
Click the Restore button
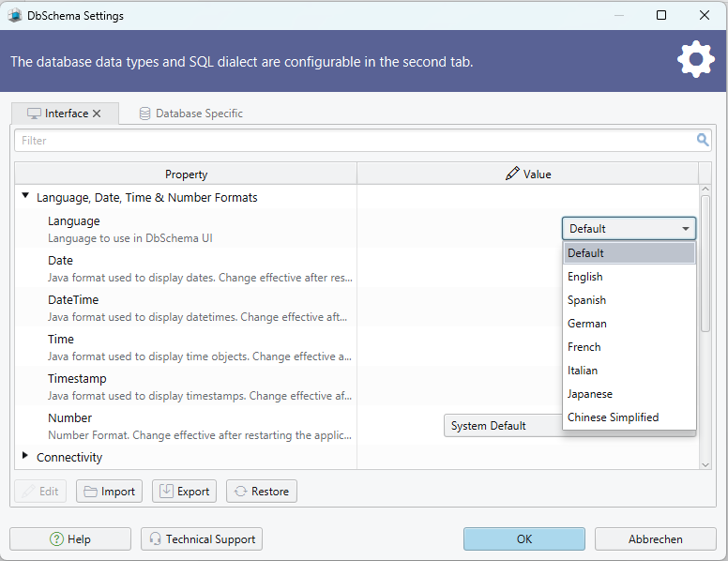(x=262, y=492)
